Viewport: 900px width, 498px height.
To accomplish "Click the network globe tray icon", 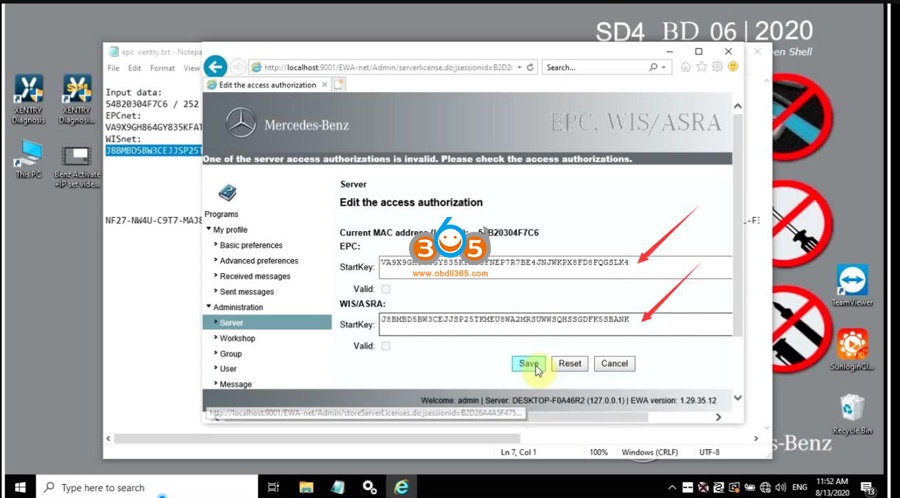I will pos(766,488).
